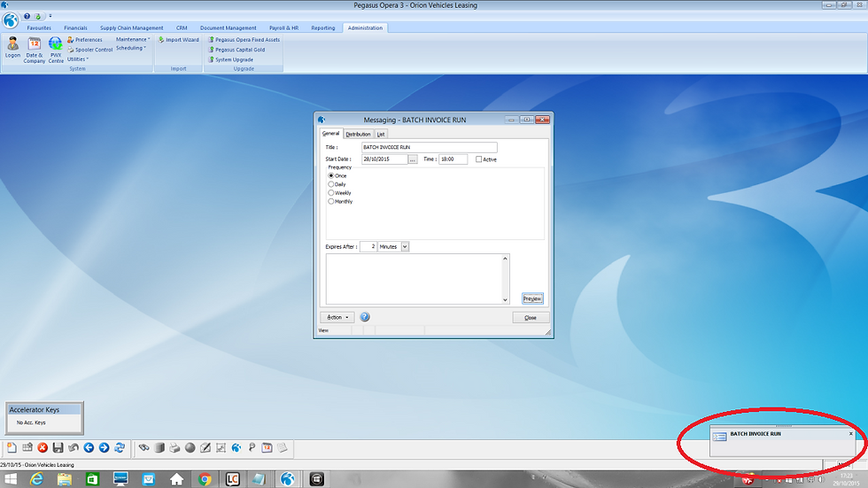868x488 pixels.
Task: Click inside the message text area
Action: point(415,279)
